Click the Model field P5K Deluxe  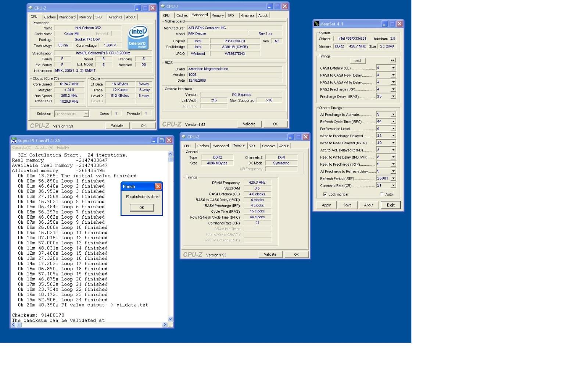[217, 34]
